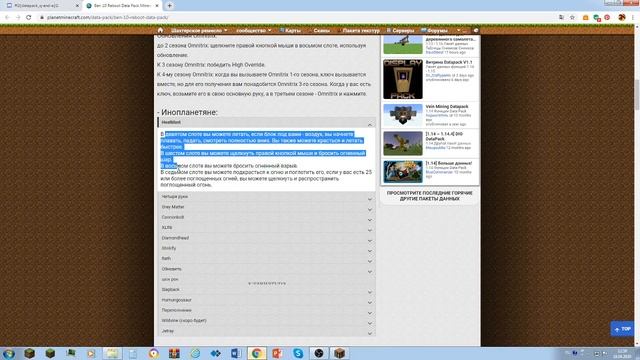The width and height of the screenshot is (640, 360).
Task: Open the orange browser extension icon
Action: click(x=586, y=17)
